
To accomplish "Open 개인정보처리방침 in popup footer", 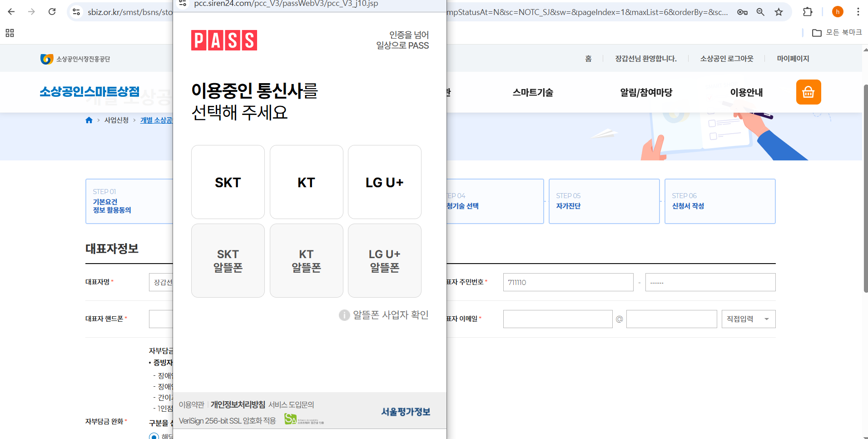I will point(238,404).
